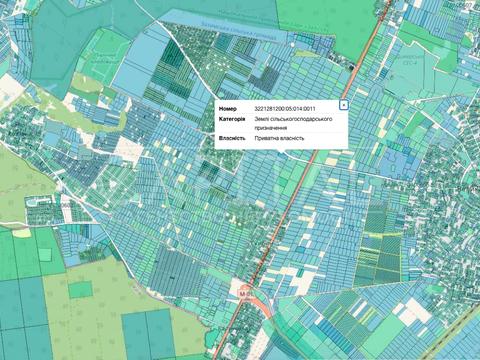480x360 pixels.
Task: Select the Приватна власність value text
Action: pyautogui.click(x=279, y=138)
